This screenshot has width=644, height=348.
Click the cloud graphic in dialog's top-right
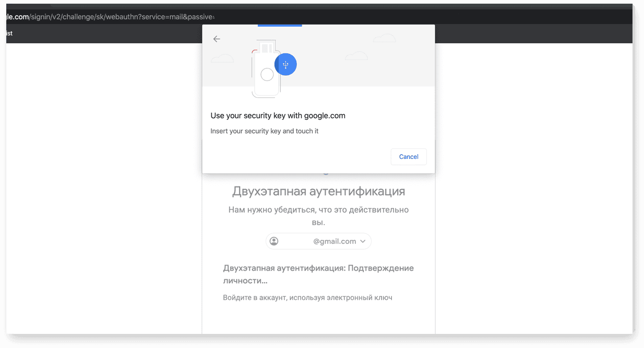click(385, 38)
